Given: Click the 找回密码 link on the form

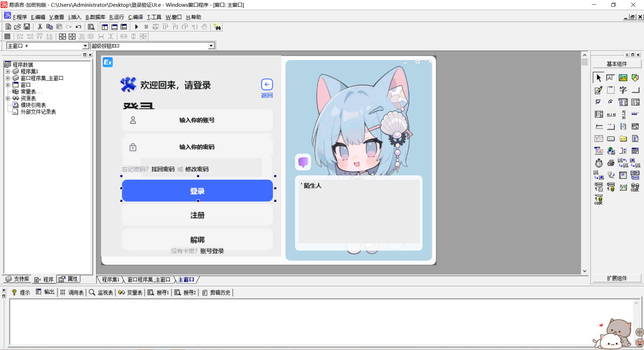Looking at the screenshot, I should click(x=163, y=169).
